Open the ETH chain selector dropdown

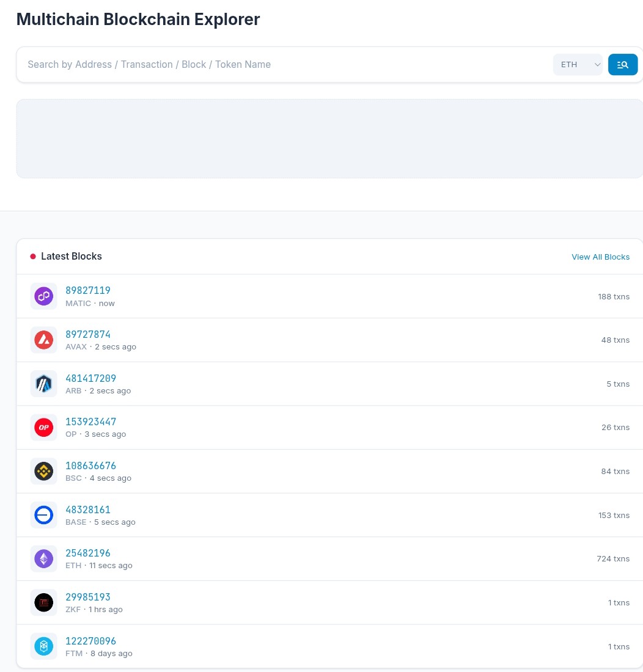click(x=578, y=65)
